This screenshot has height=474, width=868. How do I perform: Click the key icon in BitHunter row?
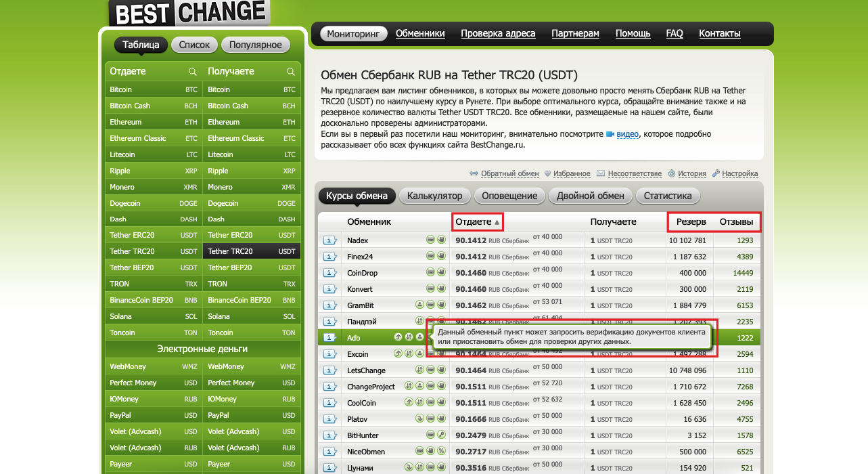[441, 435]
